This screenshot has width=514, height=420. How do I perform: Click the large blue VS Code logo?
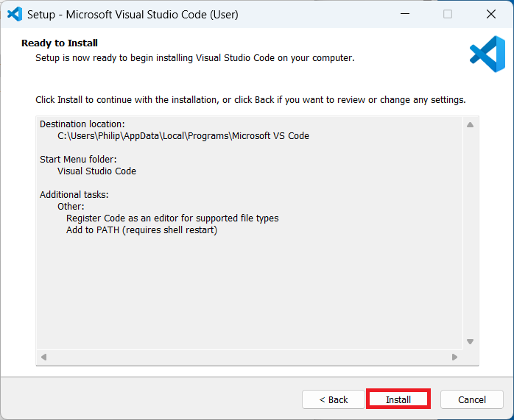point(487,54)
